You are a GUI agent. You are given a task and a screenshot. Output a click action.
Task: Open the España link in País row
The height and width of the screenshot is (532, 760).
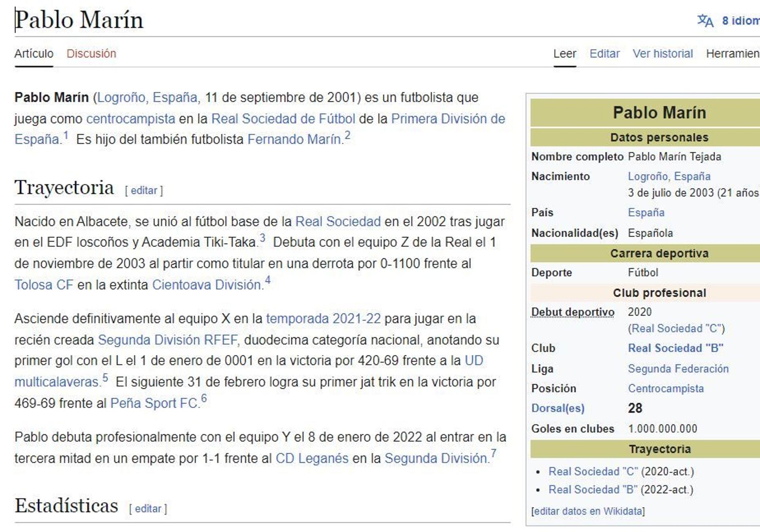point(646,213)
